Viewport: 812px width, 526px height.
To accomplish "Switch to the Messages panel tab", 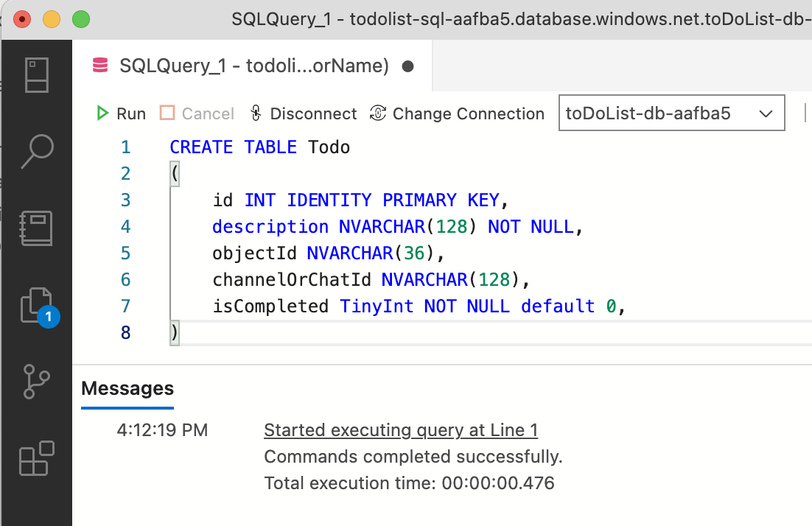I will pos(127,388).
